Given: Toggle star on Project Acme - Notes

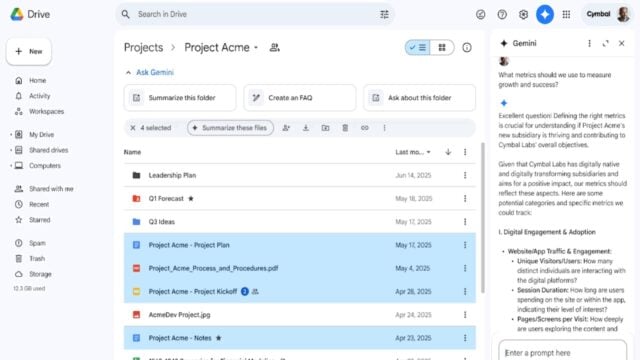Looking at the screenshot, I should point(218,338).
